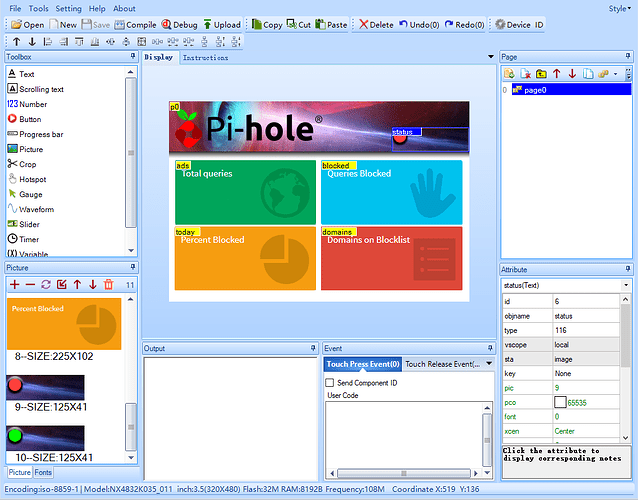The width and height of the screenshot is (638, 500).
Task: Switch to the Instructions tab
Action: 205,58
